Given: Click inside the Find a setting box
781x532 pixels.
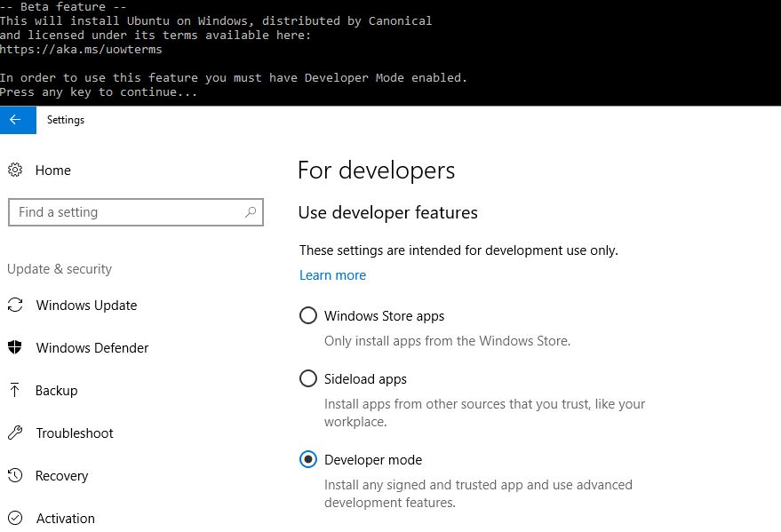Looking at the screenshot, I should click(124, 212).
